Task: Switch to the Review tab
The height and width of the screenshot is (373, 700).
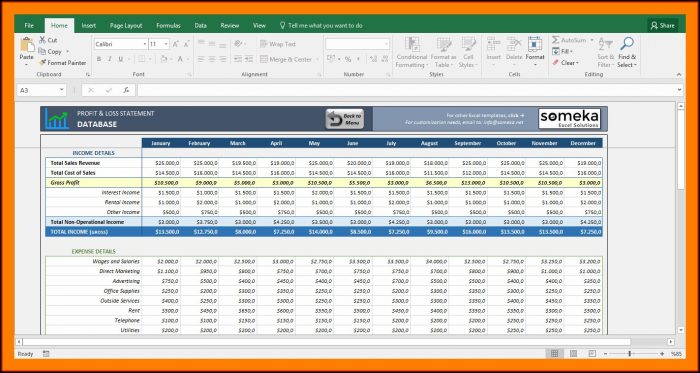Action: tap(230, 25)
